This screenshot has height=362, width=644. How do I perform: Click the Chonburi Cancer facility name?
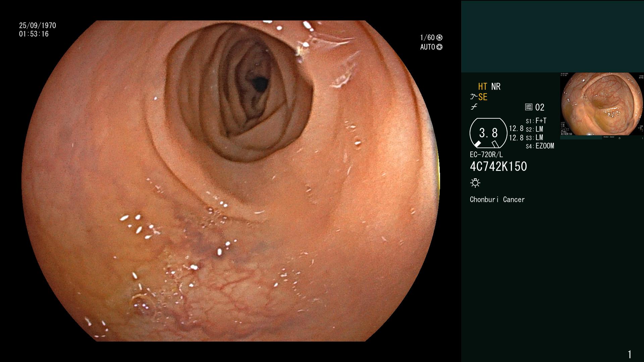point(497,199)
